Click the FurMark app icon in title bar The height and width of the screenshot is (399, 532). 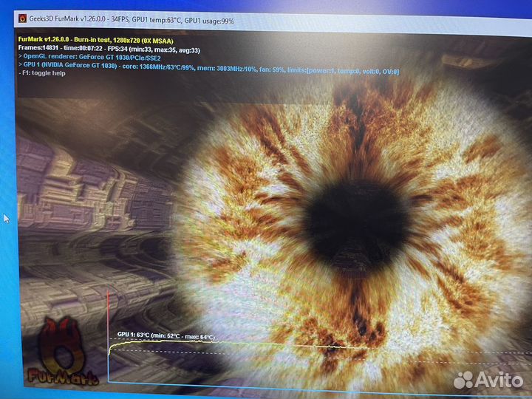pos(24,18)
